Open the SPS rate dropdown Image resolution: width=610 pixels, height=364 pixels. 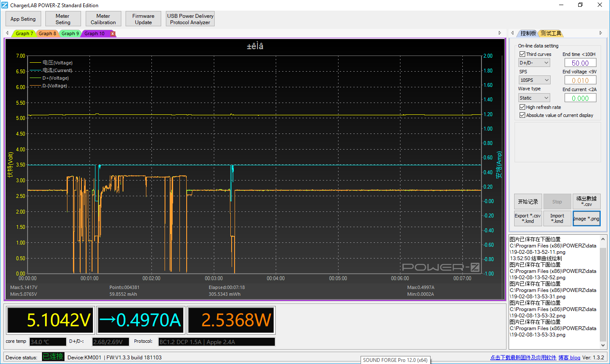(534, 80)
